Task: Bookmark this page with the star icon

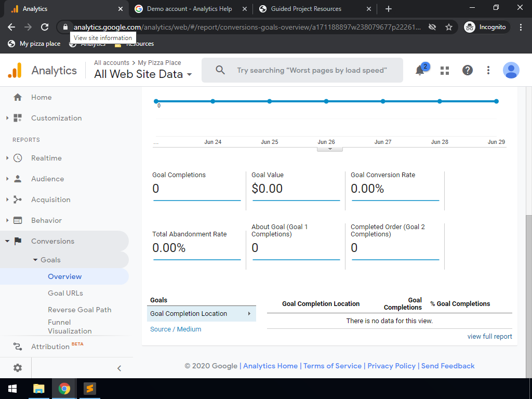Action: [x=449, y=27]
